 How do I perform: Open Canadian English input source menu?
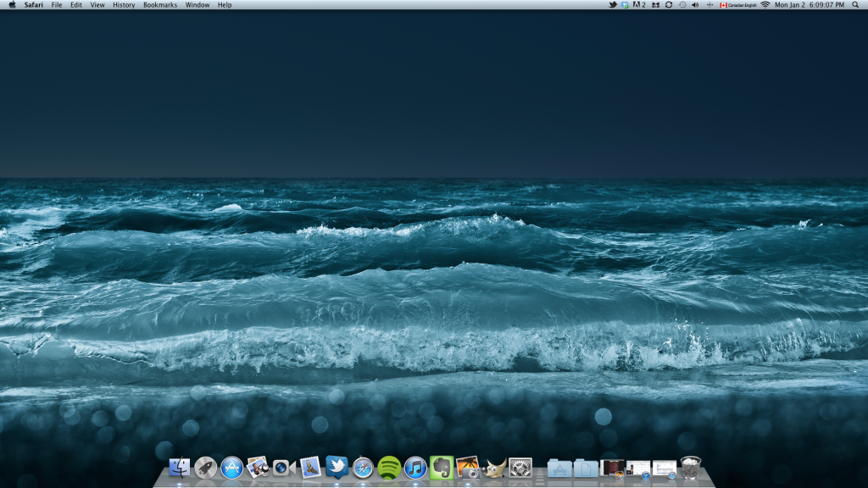point(738,5)
